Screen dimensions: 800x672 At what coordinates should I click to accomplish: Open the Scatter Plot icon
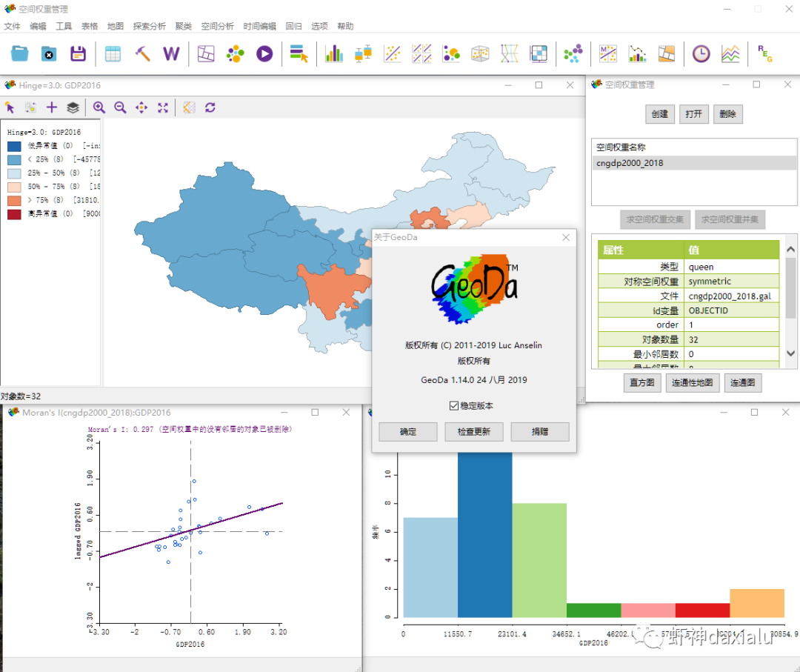[393, 53]
